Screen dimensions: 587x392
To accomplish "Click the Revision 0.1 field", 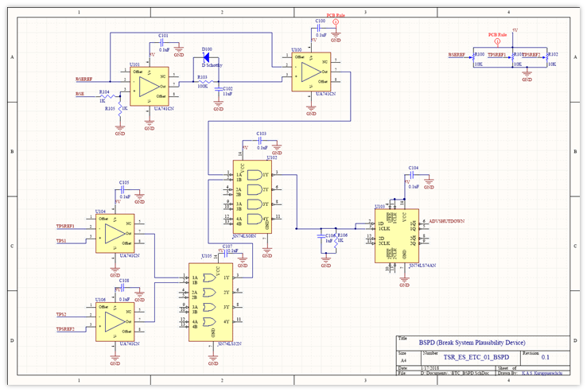I will coord(546,359).
